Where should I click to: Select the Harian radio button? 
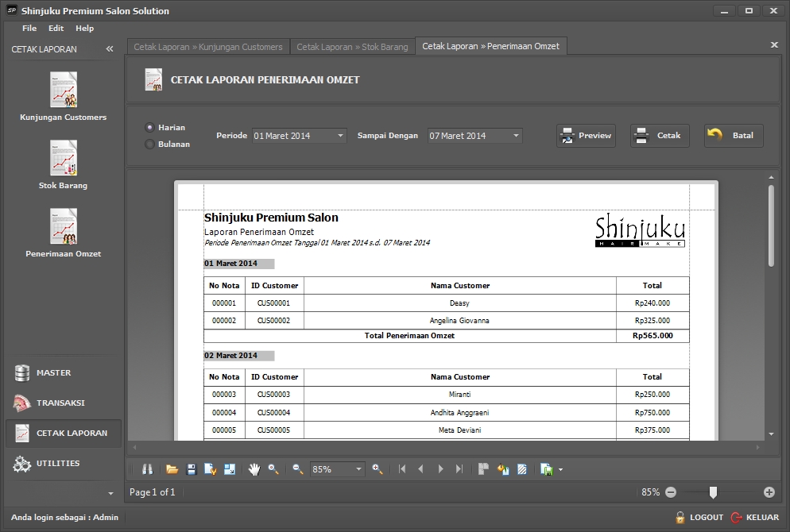149,127
